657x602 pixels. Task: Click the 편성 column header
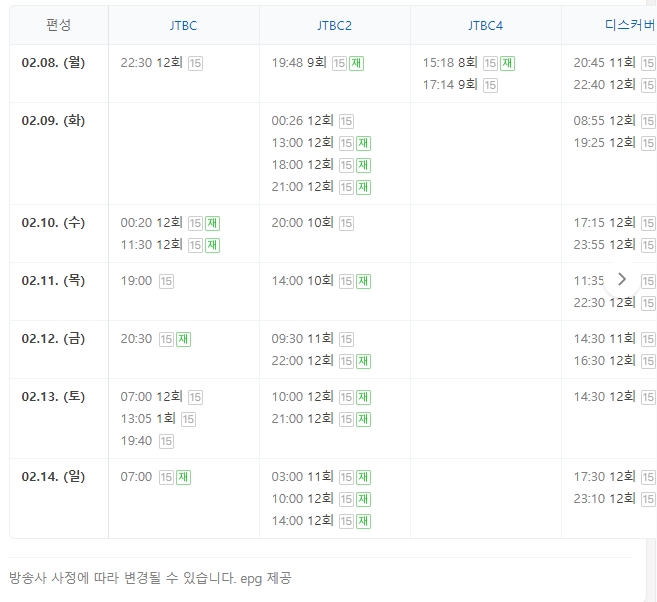tap(59, 25)
